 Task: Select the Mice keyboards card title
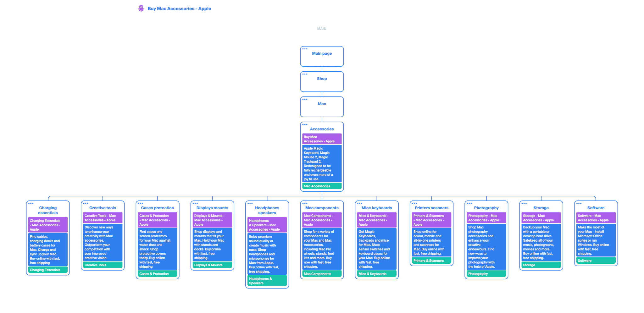(377, 208)
